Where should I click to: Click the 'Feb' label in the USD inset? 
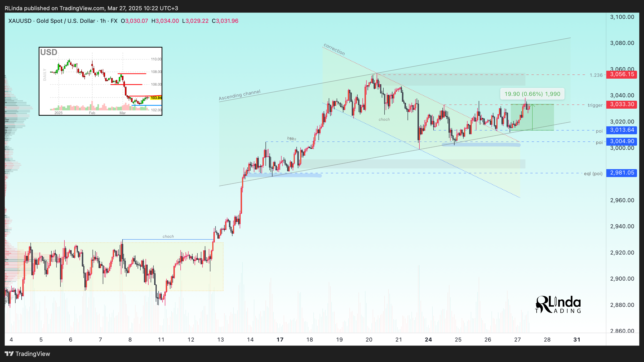(x=92, y=113)
